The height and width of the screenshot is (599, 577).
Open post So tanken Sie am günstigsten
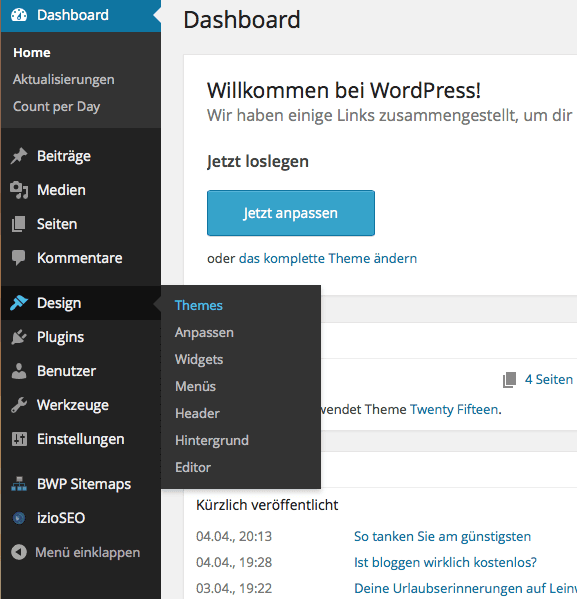pos(442,536)
